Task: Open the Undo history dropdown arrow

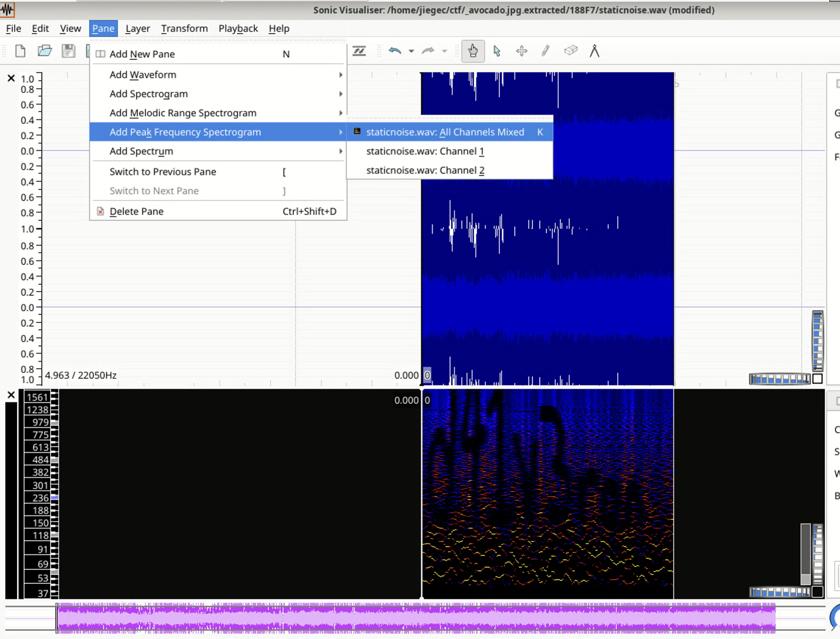Action: (412, 51)
